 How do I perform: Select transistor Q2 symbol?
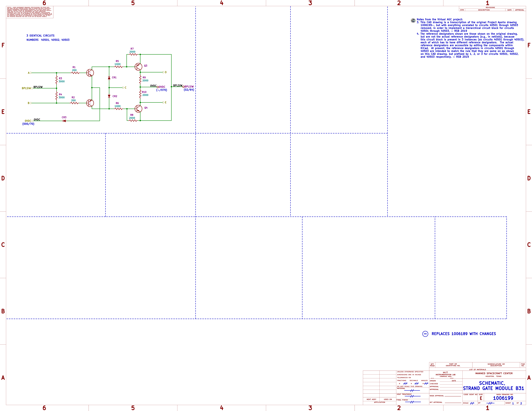pyautogui.click(x=90, y=103)
